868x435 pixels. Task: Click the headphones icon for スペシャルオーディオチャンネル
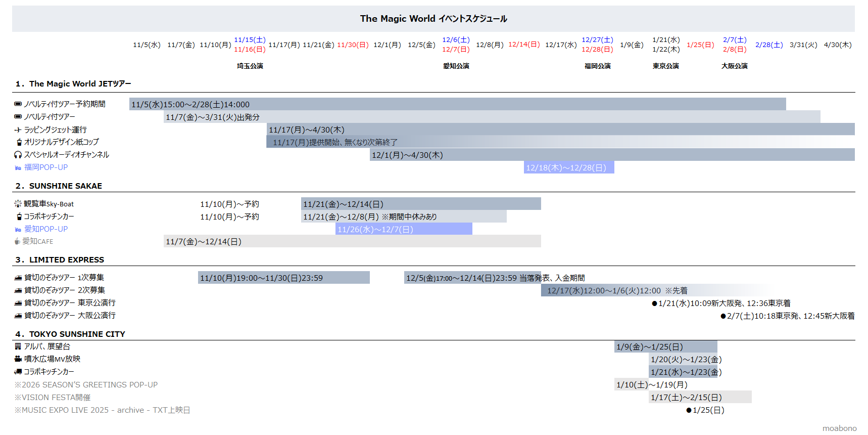[18, 155]
